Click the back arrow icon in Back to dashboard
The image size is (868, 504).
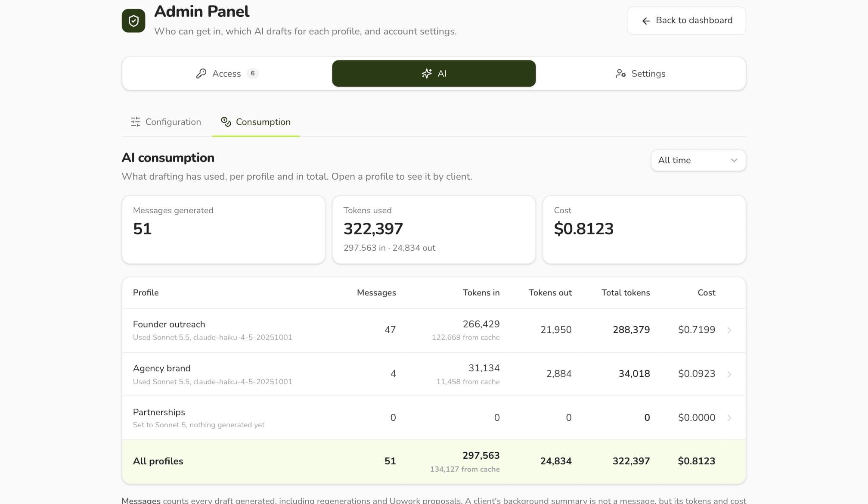tap(646, 21)
